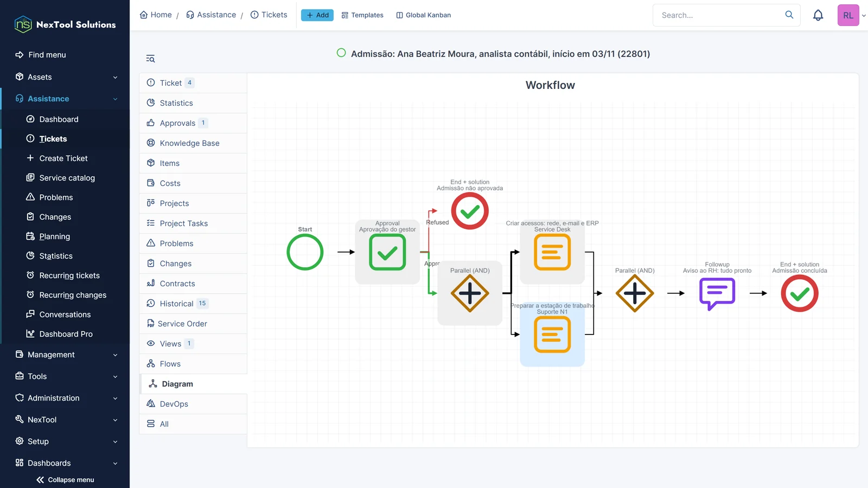Open the RL user avatar menu
Image resolution: width=868 pixels, height=488 pixels.
848,15
